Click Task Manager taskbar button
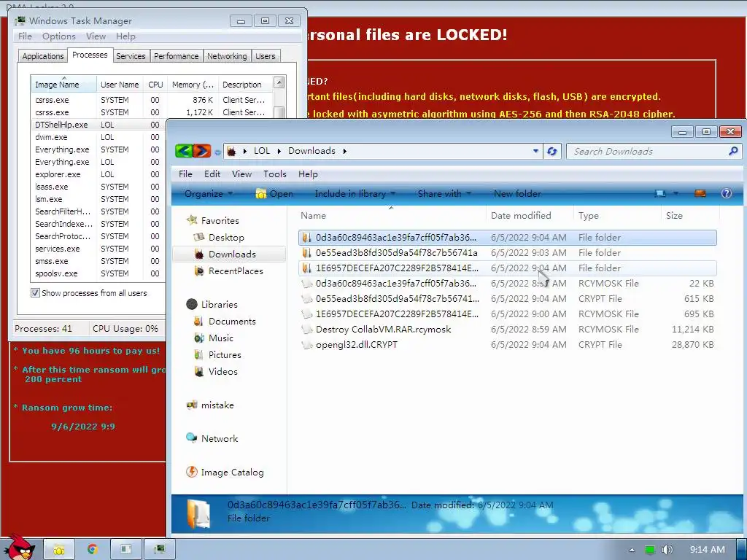 click(x=159, y=550)
